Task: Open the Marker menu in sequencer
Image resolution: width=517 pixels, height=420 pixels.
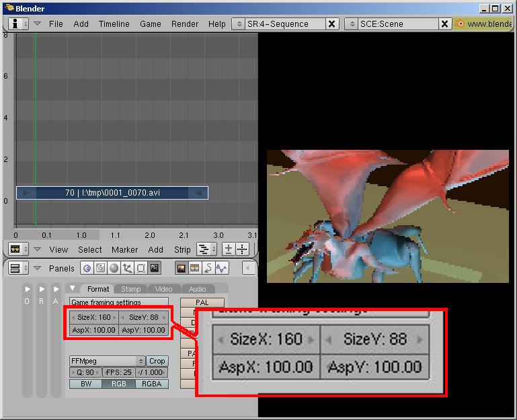Action: 124,249
